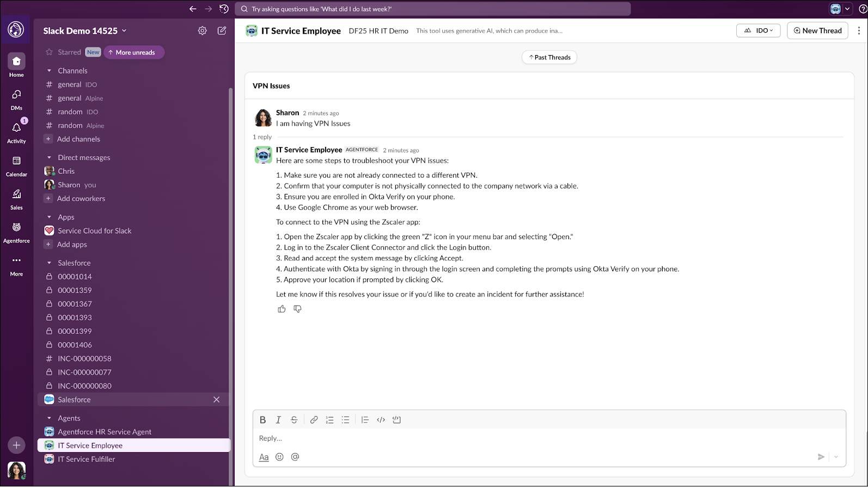Open workspace preferences gear icon
868x487 pixels.
point(203,31)
